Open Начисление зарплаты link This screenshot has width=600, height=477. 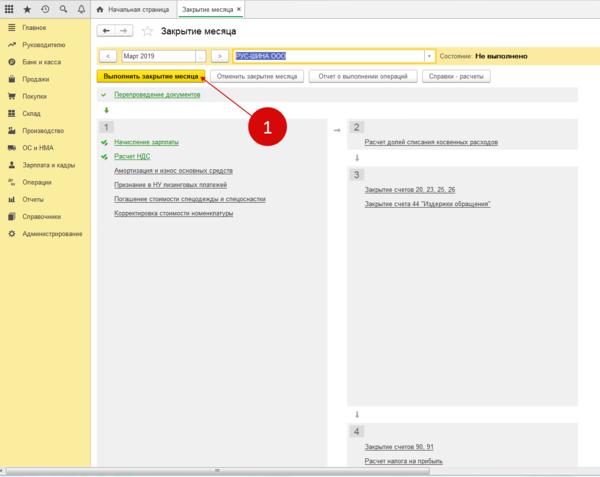click(147, 142)
